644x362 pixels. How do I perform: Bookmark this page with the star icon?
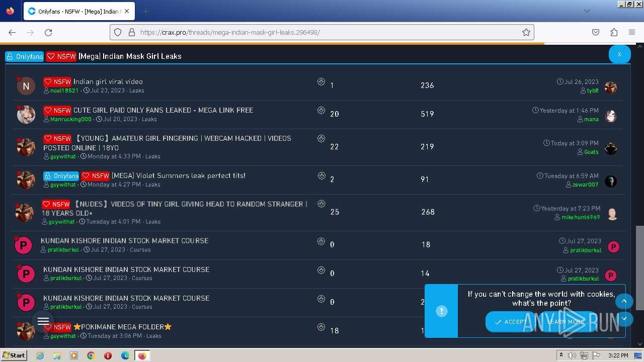(x=526, y=32)
